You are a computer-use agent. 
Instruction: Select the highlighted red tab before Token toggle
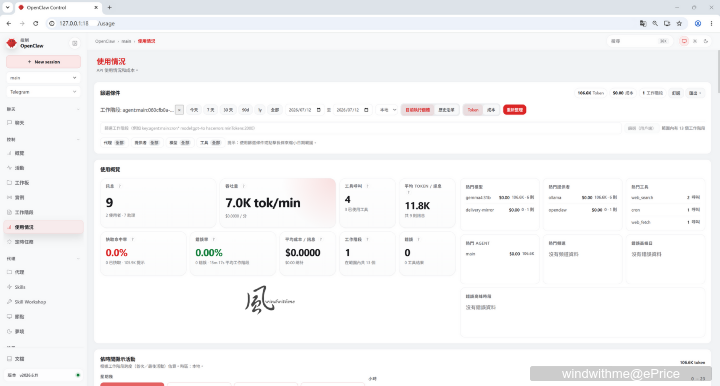(x=417, y=110)
